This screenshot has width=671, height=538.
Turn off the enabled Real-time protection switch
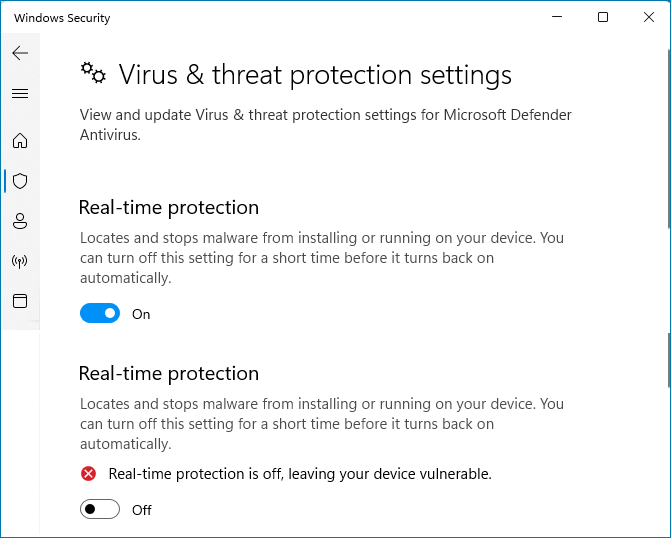(x=100, y=314)
